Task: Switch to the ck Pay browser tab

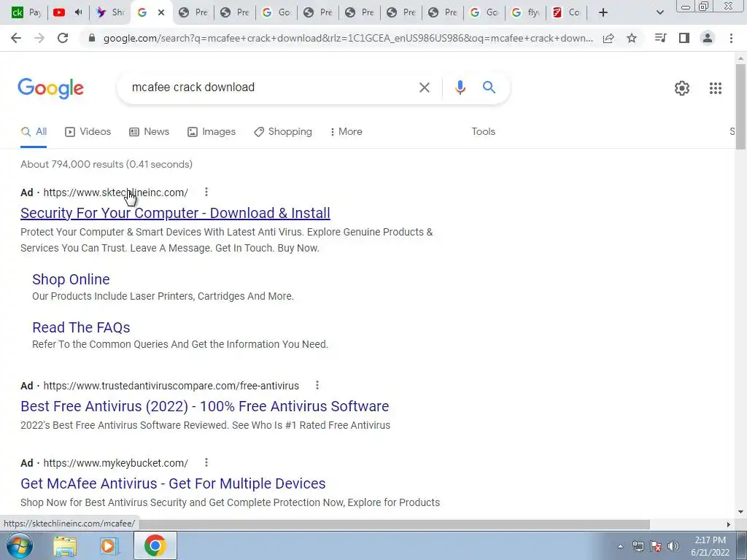Action: [x=26, y=12]
